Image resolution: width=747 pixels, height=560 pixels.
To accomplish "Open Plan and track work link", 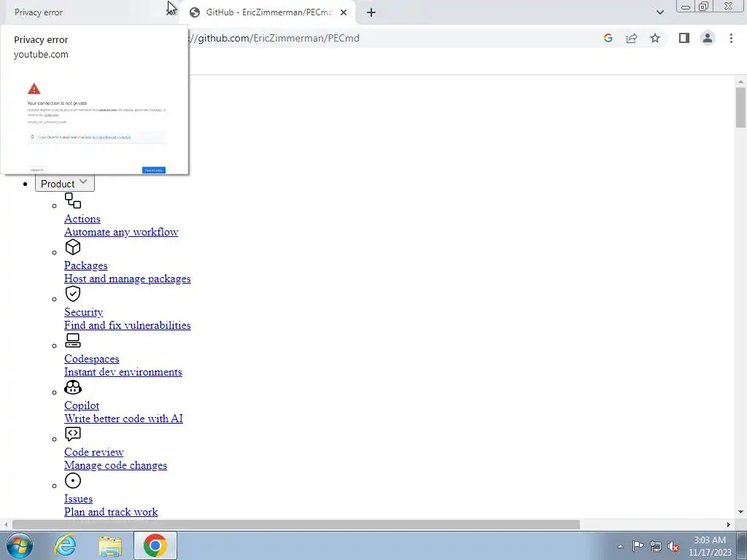I will (111, 512).
